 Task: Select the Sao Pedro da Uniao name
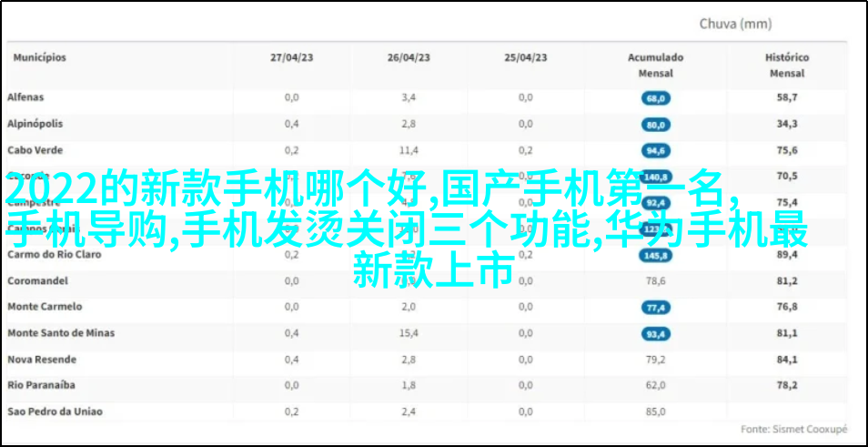pos(55,412)
